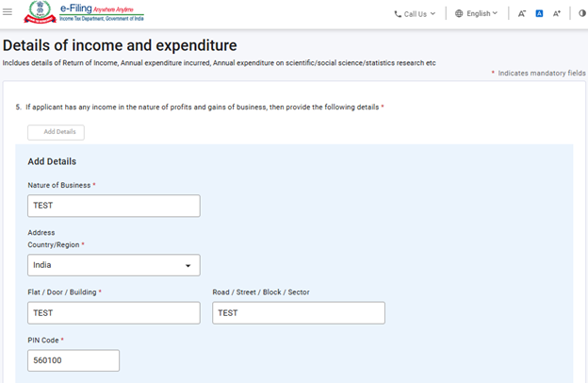Reset to default font size A icon
The width and height of the screenshot is (588, 383).
pyautogui.click(x=539, y=14)
